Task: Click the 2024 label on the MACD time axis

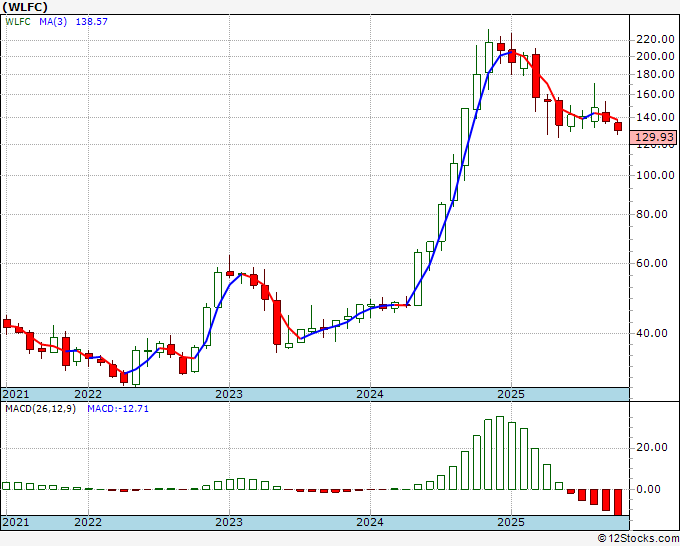Action: [x=370, y=522]
